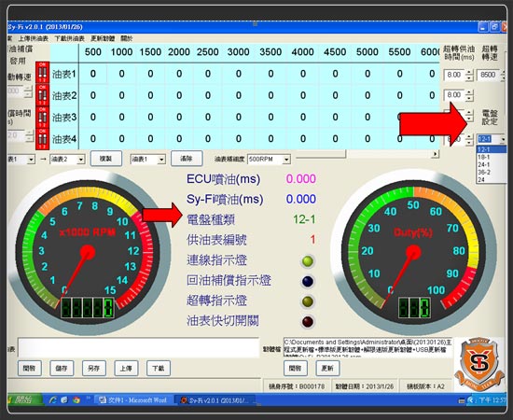The image size is (513, 420).
Task: Choose 24-1 from the 電盤設定 list
Action: (491, 164)
